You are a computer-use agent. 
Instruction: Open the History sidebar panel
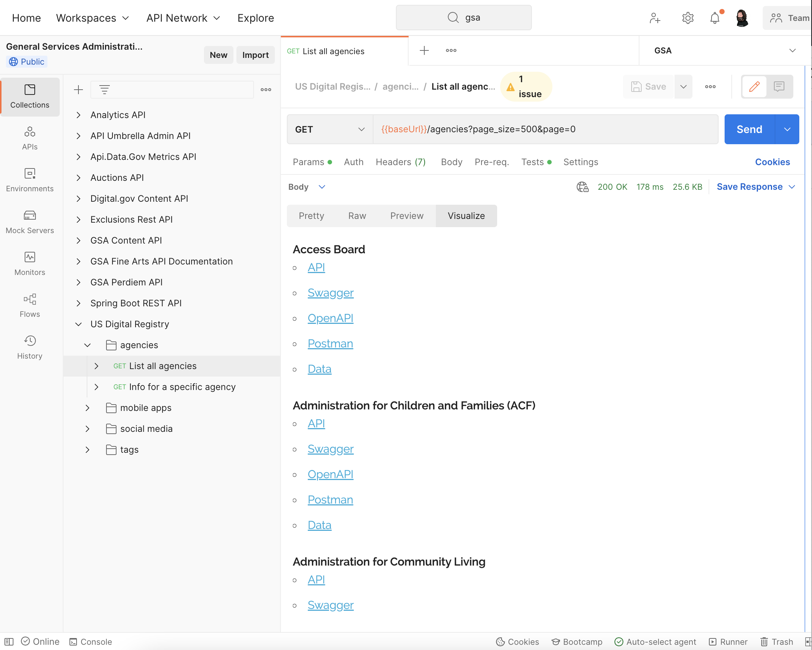click(30, 347)
